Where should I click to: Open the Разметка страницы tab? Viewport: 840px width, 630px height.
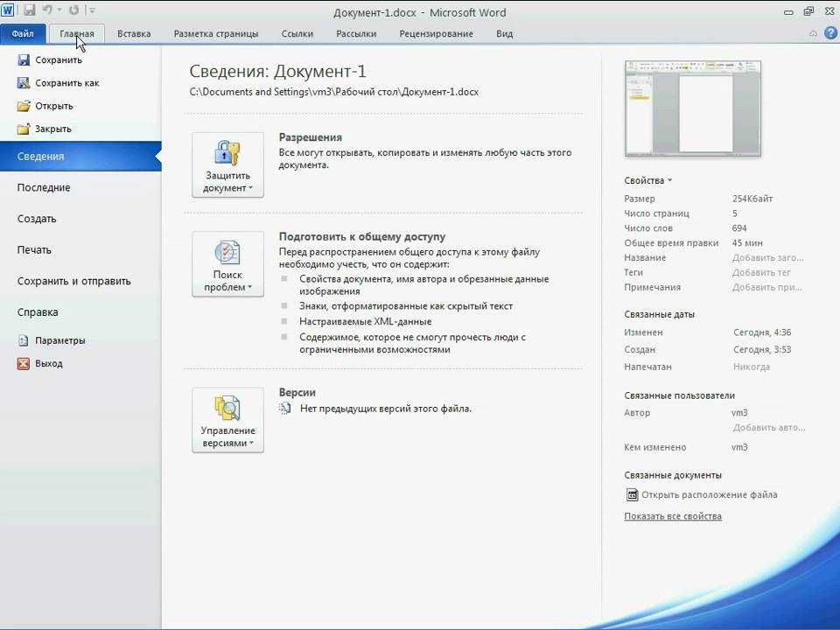click(x=216, y=34)
